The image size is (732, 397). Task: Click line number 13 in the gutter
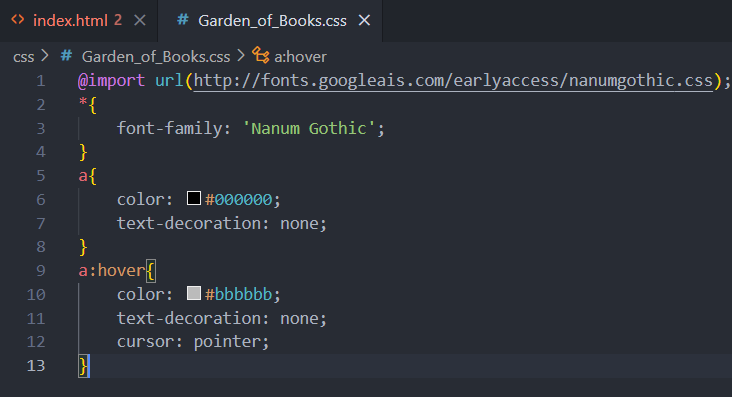pos(36,366)
